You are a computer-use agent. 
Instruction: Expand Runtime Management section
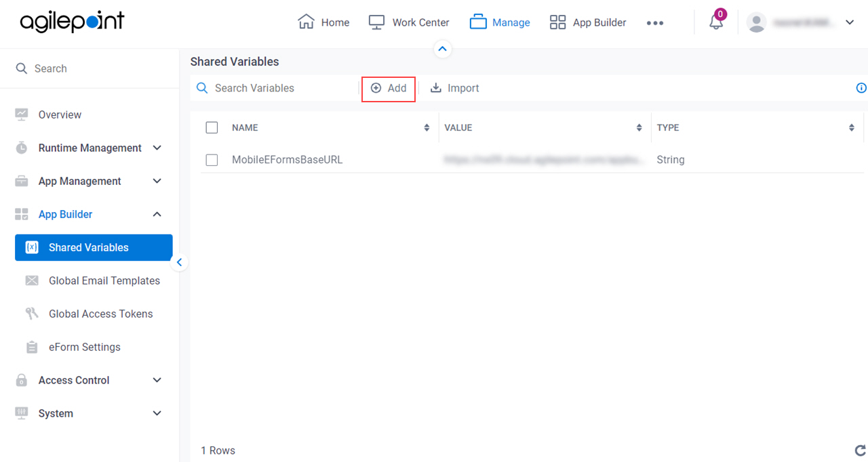157,148
